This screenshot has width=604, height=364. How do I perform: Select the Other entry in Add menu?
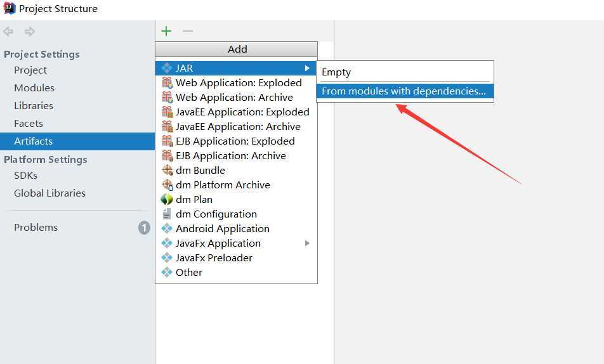(236, 272)
